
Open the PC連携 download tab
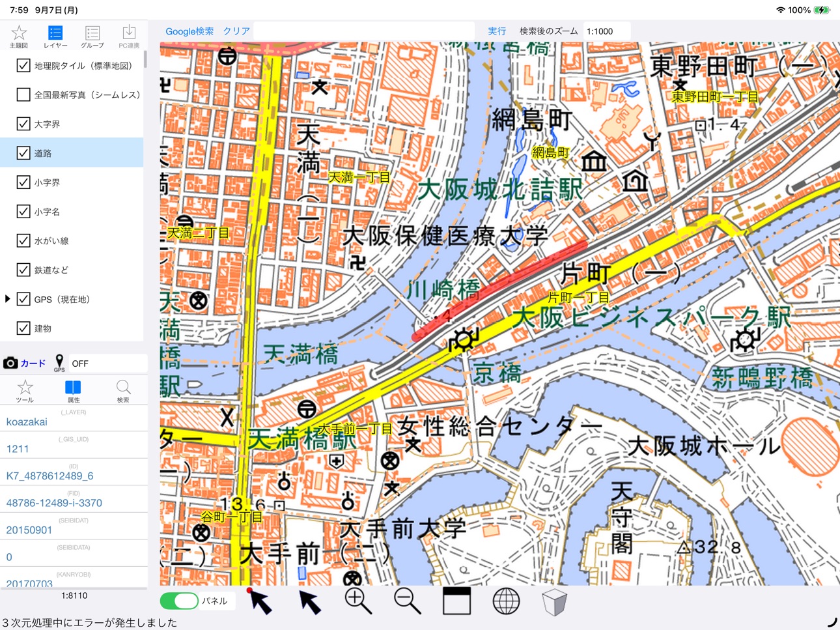tap(129, 36)
